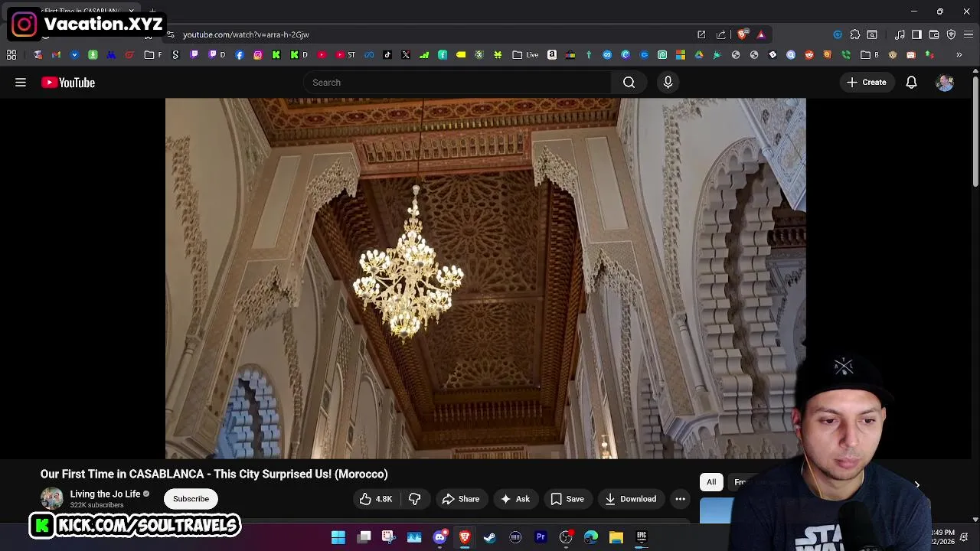980x551 pixels.
Task: Open the Instagram bookmark
Action: pos(258,55)
